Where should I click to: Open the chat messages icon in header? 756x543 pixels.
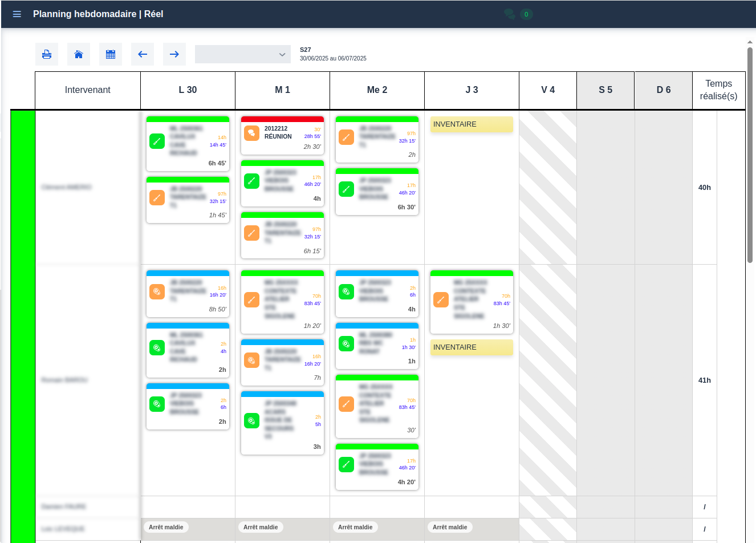coord(509,14)
